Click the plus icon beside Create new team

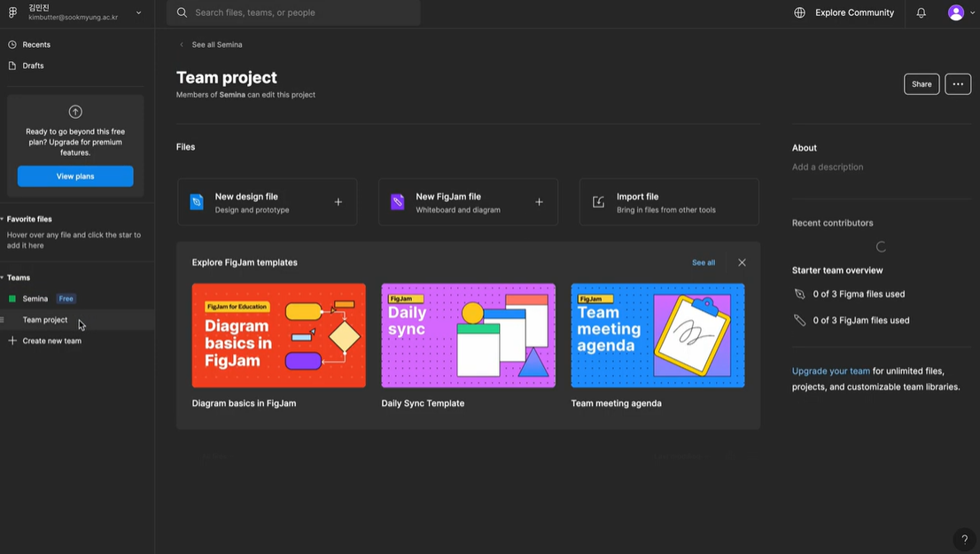12,340
